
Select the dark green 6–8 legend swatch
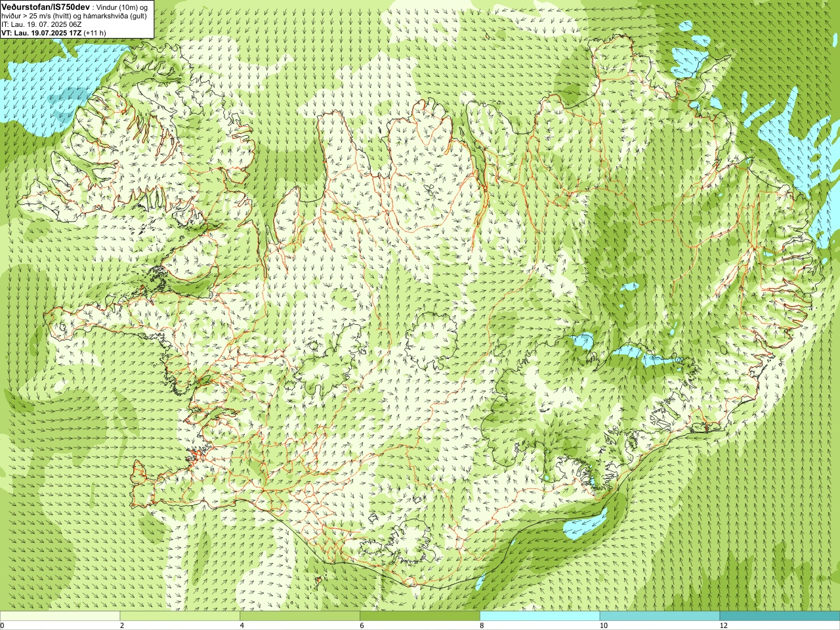tap(420, 616)
